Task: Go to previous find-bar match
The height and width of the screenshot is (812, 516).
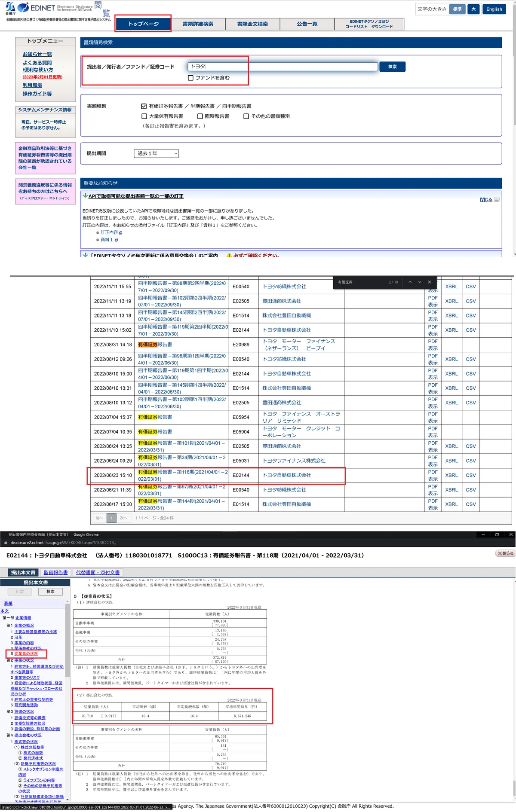Action: pos(410,282)
